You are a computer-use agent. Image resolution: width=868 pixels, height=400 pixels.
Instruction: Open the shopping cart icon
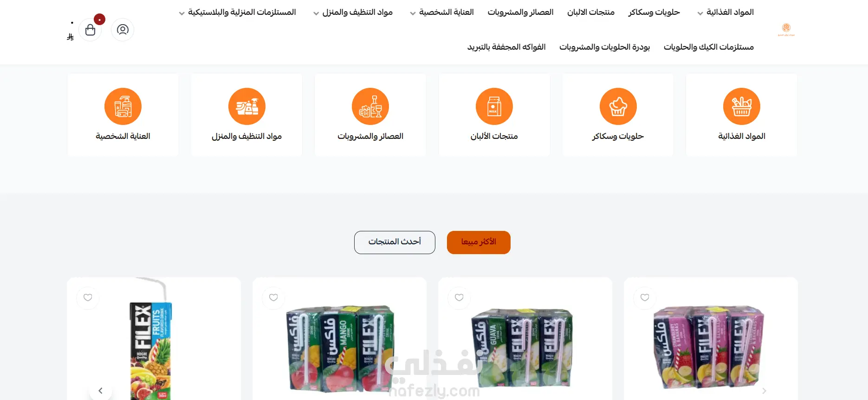pos(91,30)
